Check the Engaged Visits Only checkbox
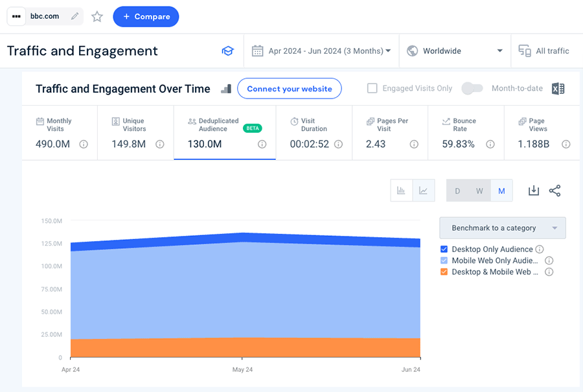 372,88
